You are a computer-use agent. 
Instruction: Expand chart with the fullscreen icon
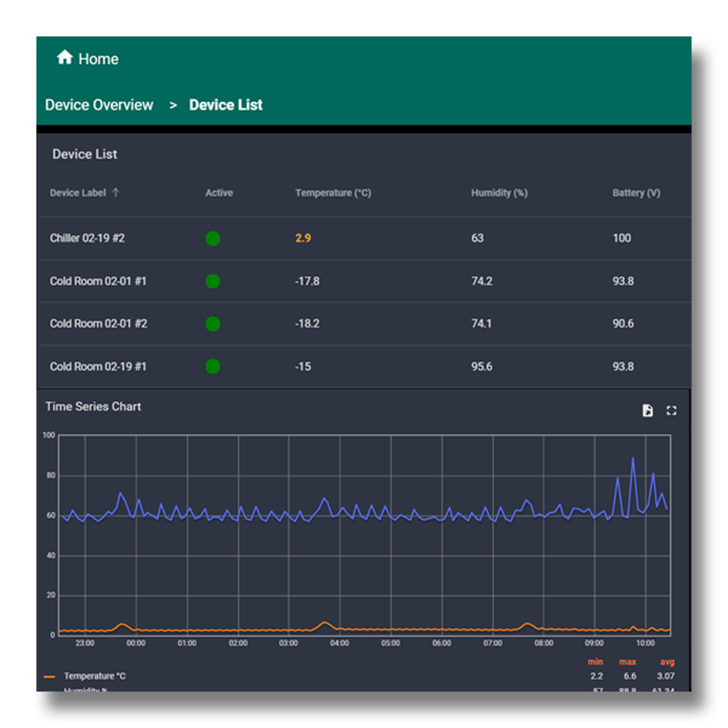(671, 411)
